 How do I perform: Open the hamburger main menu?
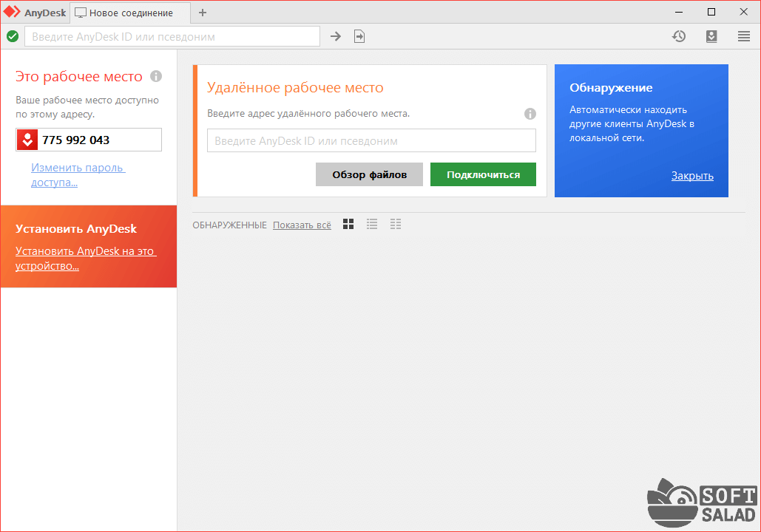(744, 36)
